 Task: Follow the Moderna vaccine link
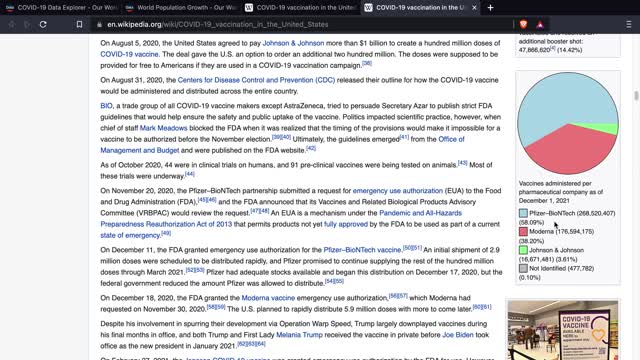[x=268, y=298]
